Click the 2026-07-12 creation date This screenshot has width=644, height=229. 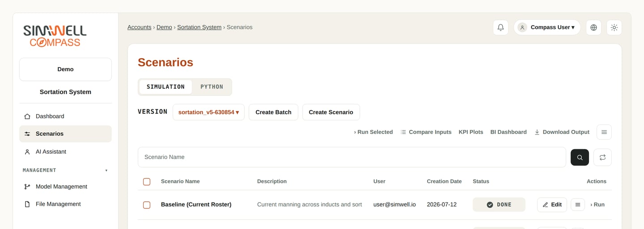click(x=442, y=205)
